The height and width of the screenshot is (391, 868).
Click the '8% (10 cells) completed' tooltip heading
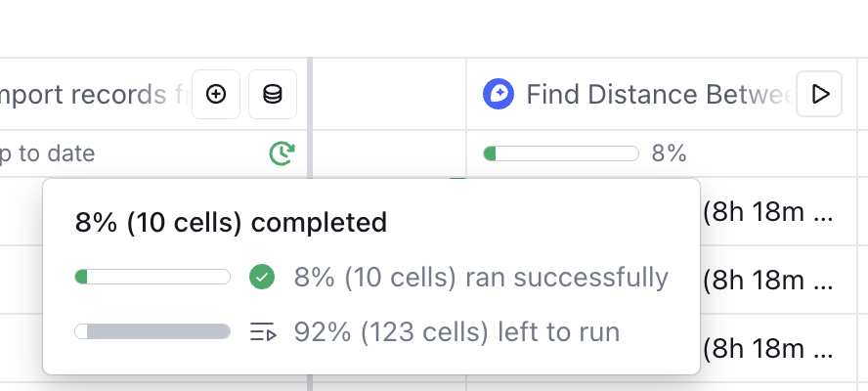pyautogui.click(x=231, y=223)
